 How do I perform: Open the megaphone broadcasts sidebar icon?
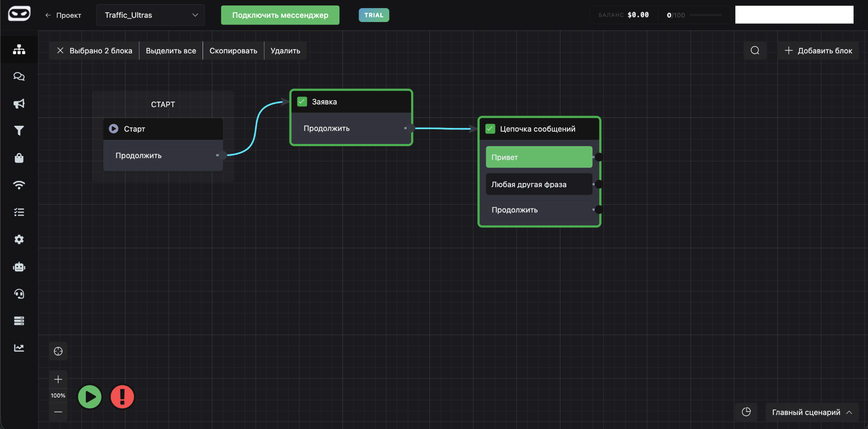[19, 104]
